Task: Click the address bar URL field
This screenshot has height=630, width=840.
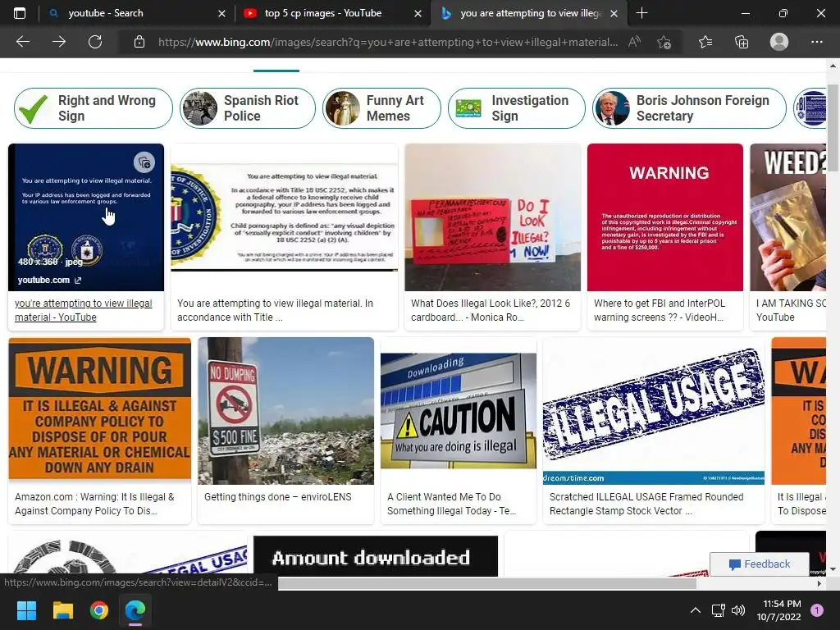Action: tap(388, 42)
